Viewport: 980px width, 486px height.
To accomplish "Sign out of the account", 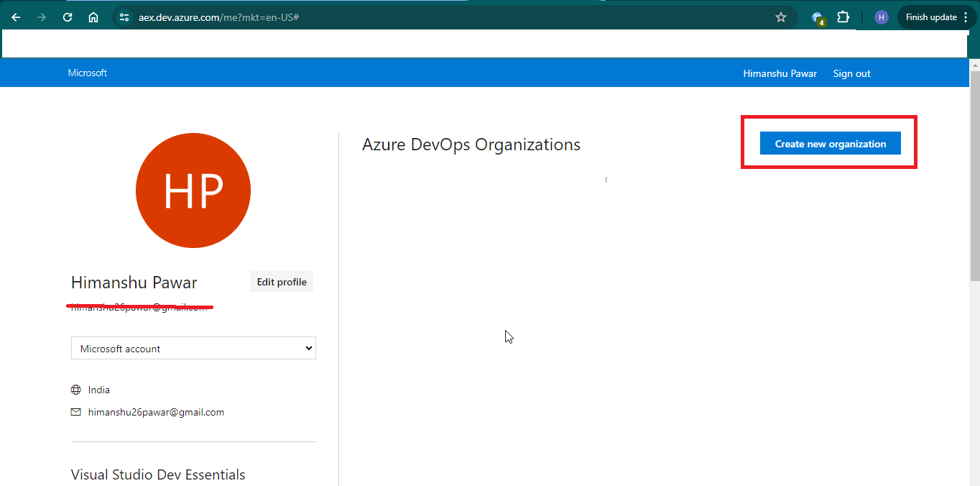I will 851,73.
